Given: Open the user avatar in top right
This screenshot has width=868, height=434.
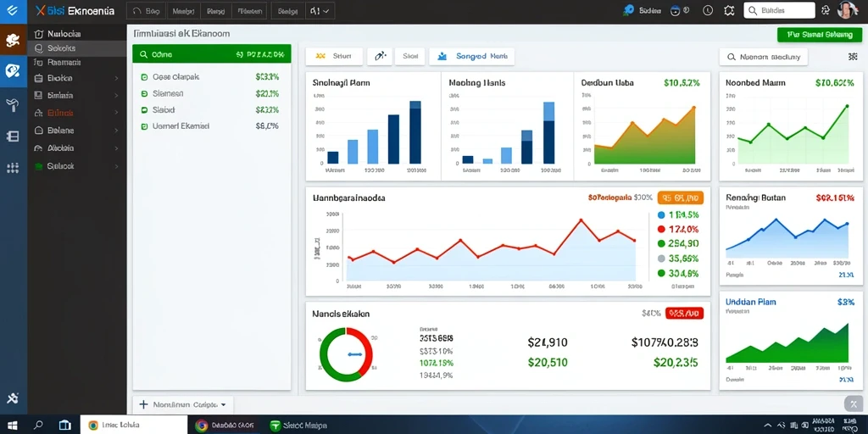Looking at the screenshot, I should [x=847, y=10].
